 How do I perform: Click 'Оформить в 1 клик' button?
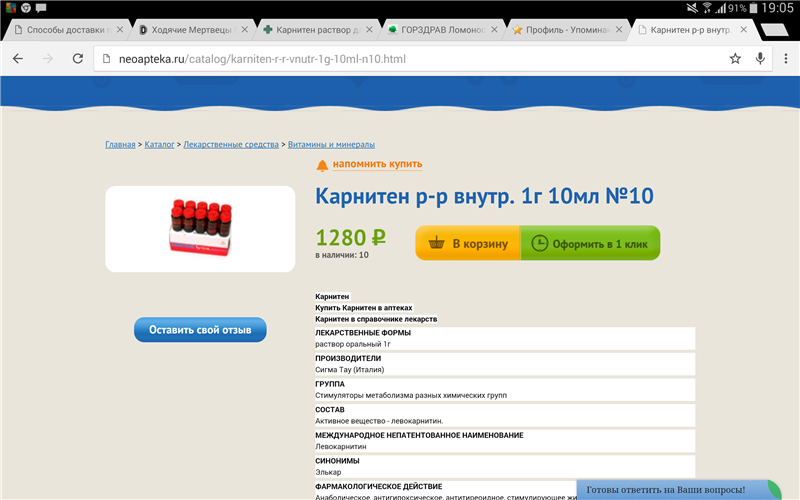(590, 243)
